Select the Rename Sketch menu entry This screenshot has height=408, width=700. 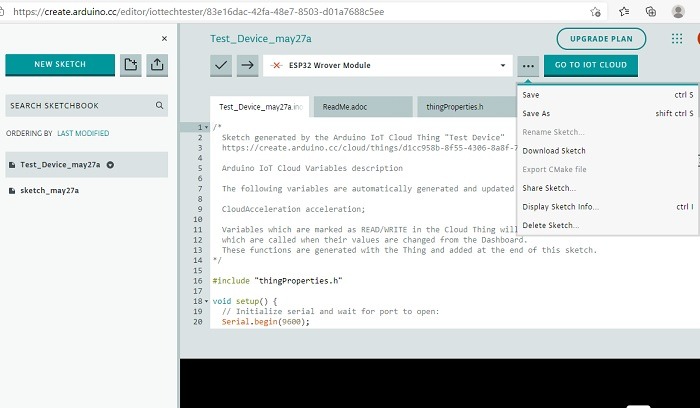pos(607,132)
